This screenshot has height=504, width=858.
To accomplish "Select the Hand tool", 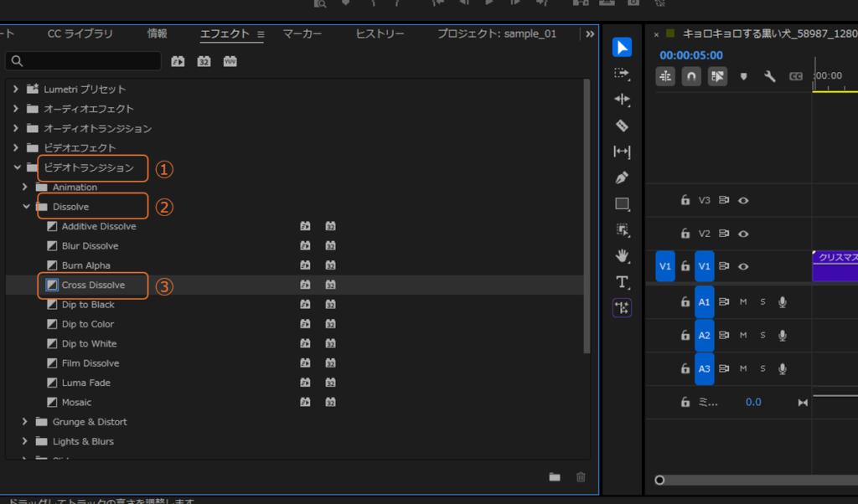I will click(622, 255).
